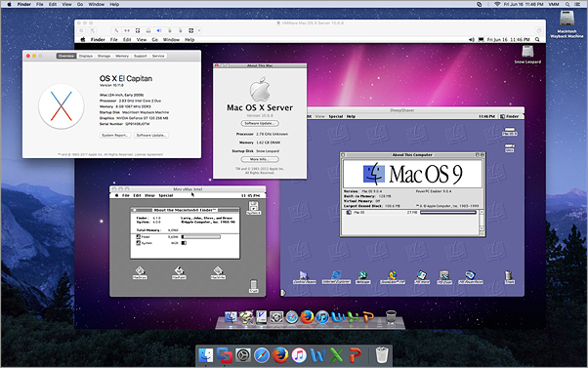Open Firefox in the Snow Leopard dock
The height and width of the screenshot is (368, 588).
click(x=307, y=317)
